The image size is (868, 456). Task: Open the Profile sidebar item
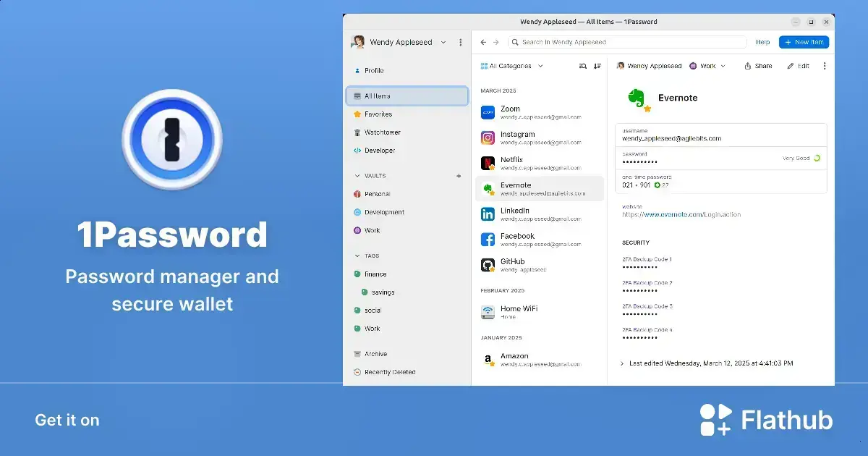point(407,70)
